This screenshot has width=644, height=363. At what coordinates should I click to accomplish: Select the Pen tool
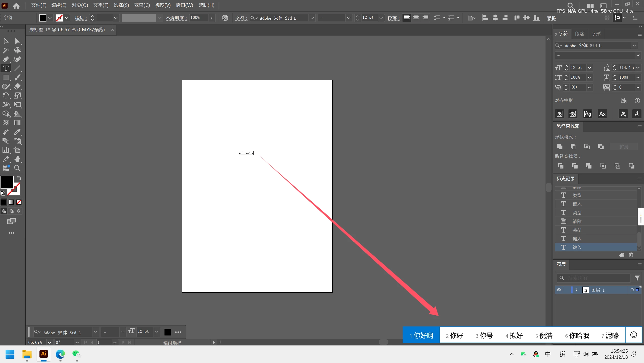pos(6,59)
